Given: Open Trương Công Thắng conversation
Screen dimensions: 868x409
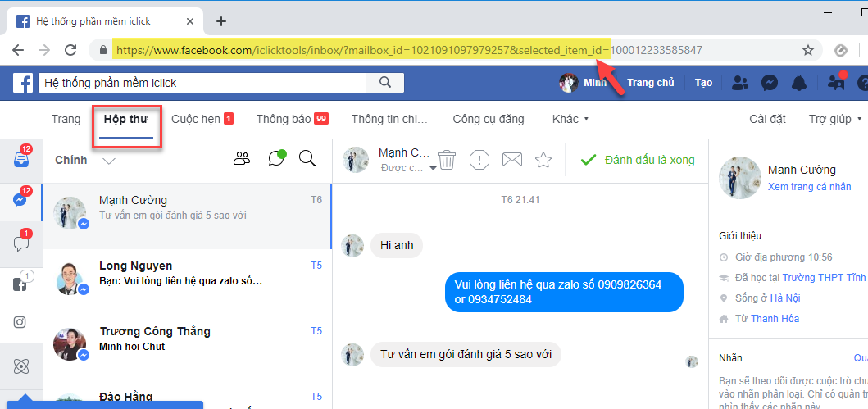Looking at the screenshot, I should (x=188, y=348).
